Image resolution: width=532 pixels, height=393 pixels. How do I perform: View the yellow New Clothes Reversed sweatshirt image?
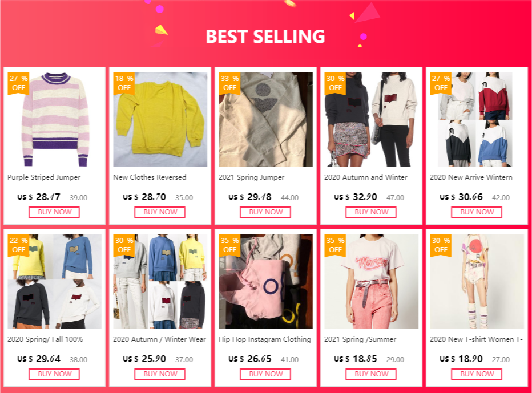tap(160, 119)
